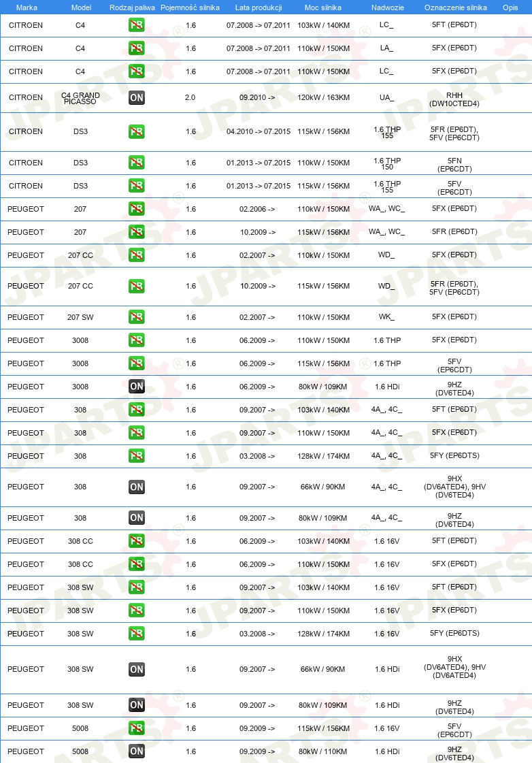Click the petrol icon for Peugeot 207 SW
This screenshot has width=532, height=763.
pyautogui.click(x=137, y=316)
